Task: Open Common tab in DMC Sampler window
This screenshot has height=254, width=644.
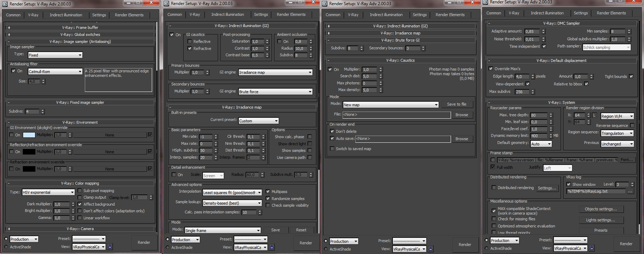Action: (x=494, y=13)
